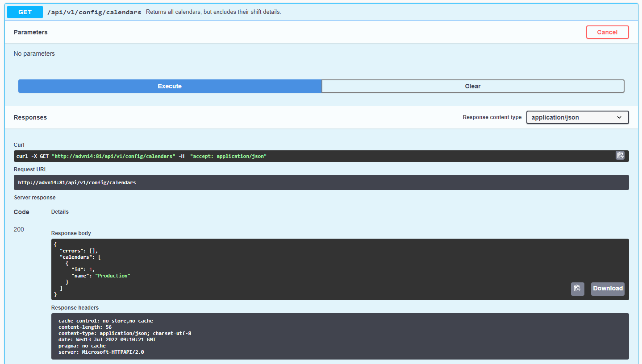Select the Production calendar name in response
Screen dimensions: 642x364
click(113, 275)
